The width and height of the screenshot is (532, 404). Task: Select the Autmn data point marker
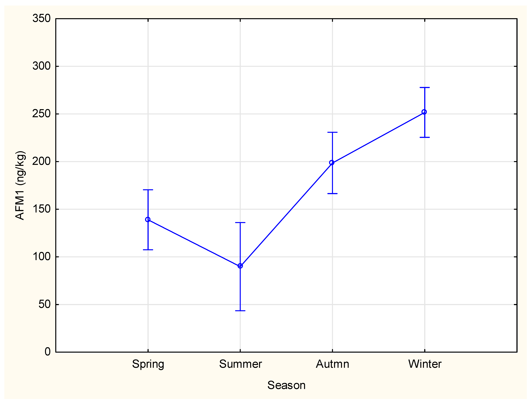332,163
